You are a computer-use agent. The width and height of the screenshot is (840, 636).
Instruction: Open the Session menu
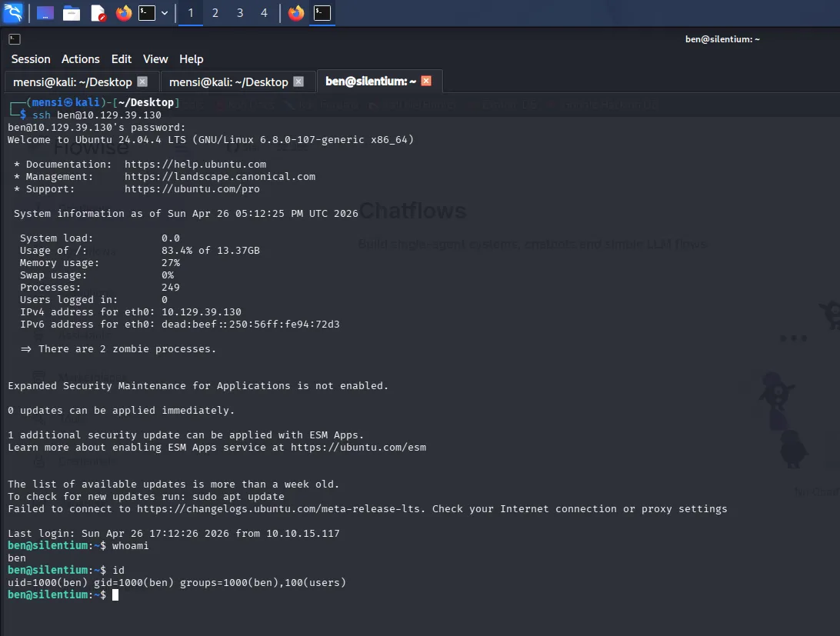coord(31,59)
